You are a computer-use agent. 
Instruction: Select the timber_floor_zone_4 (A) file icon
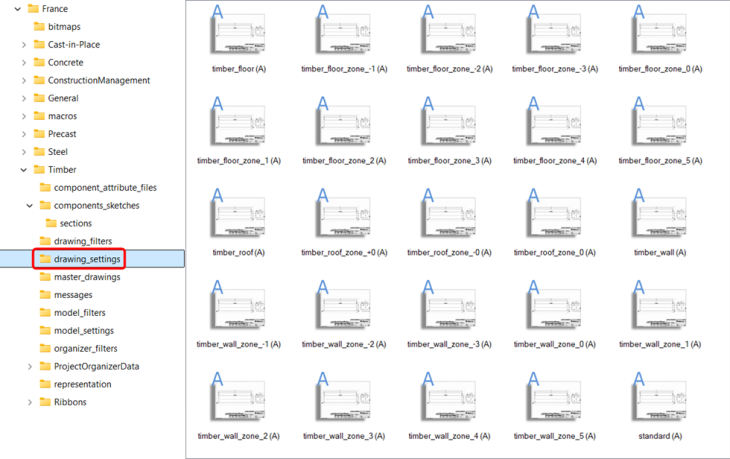tap(554, 122)
